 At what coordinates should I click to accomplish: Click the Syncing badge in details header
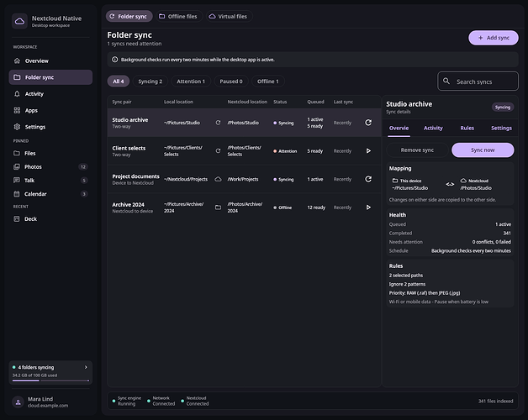click(x=503, y=108)
